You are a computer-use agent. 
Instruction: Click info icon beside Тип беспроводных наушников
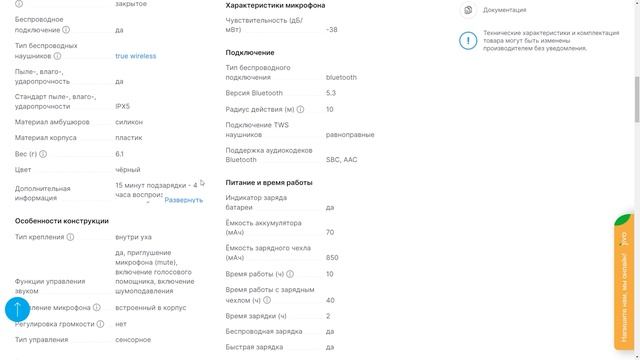[x=58, y=56]
